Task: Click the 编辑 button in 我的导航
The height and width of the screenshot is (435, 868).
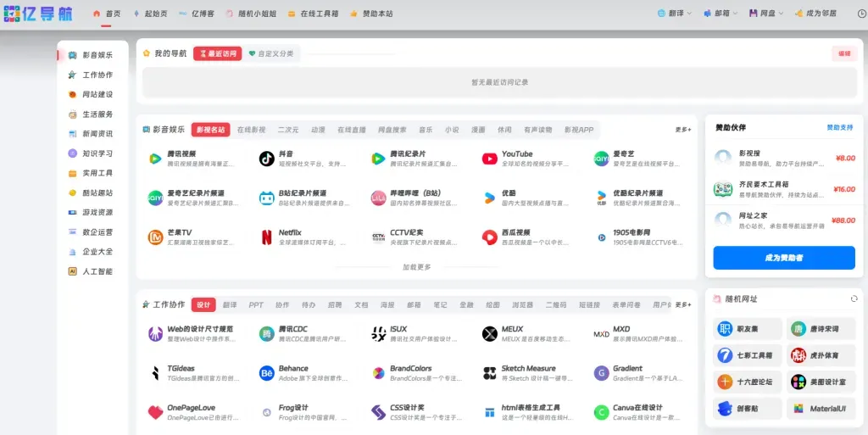Action: pyautogui.click(x=844, y=53)
